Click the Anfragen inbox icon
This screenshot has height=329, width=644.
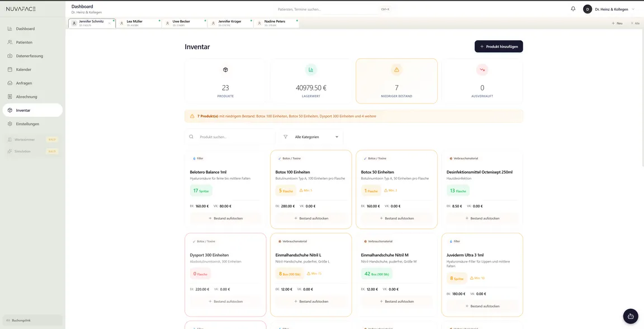[10, 83]
